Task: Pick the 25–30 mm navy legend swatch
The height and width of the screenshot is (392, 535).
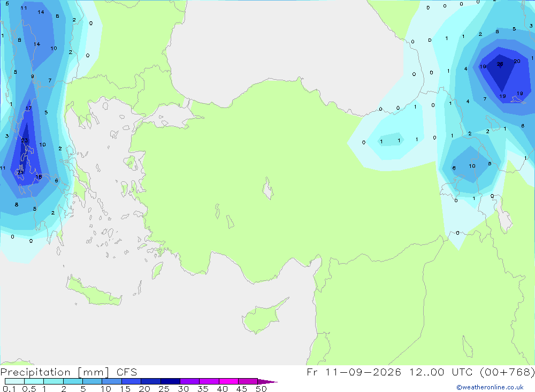Action: click(170, 381)
